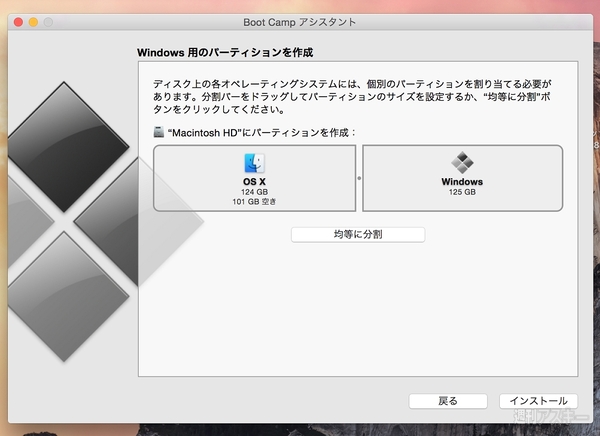Image resolution: width=600 pixels, height=436 pixels.
Task: Click the "Macintosh HD"にパーティションを作成 label
Action: (262, 132)
